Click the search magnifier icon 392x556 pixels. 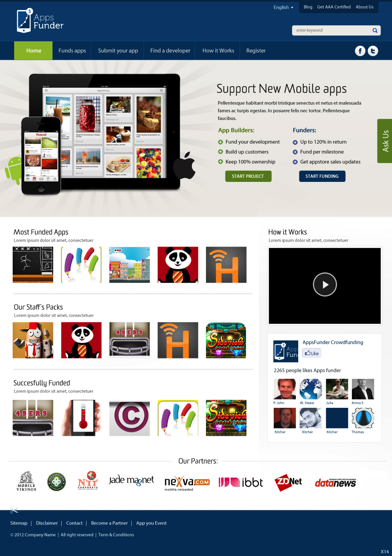click(375, 31)
